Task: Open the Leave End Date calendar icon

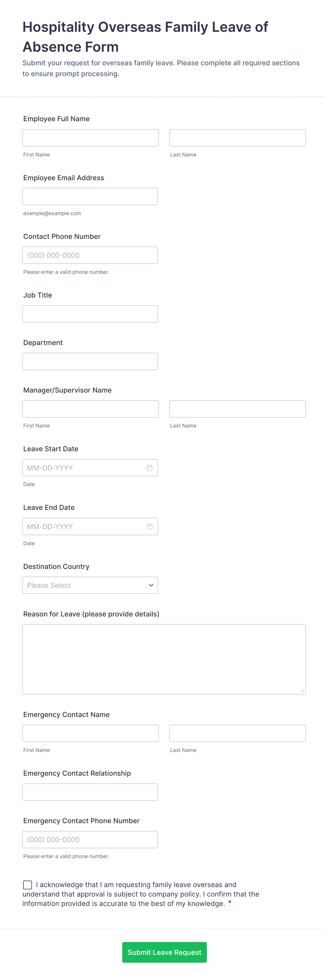Action: tap(150, 526)
